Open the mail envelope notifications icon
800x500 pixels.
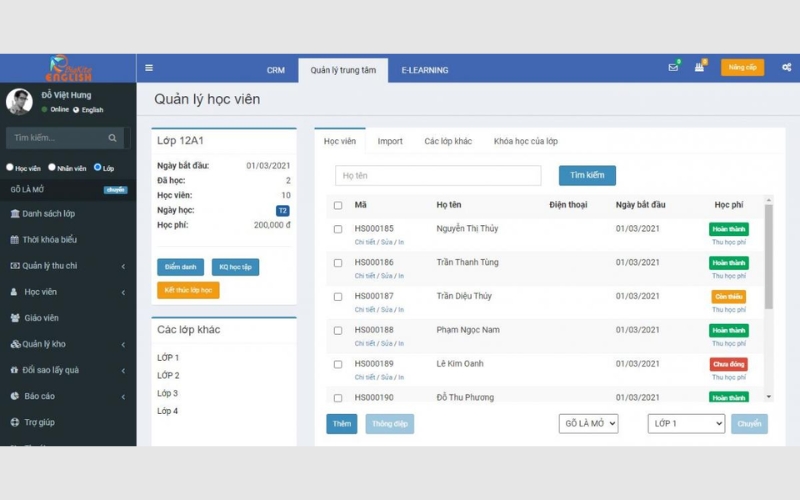[x=673, y=68]
